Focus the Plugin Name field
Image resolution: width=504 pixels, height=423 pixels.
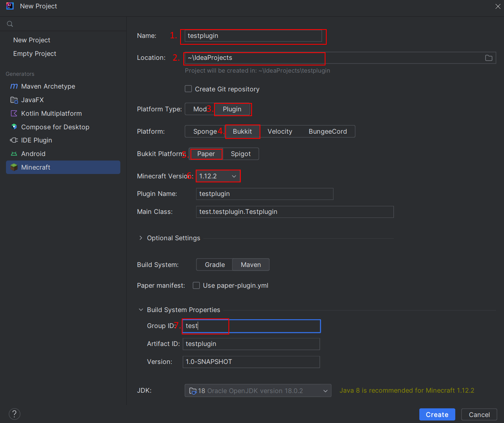tap(265, 194)
